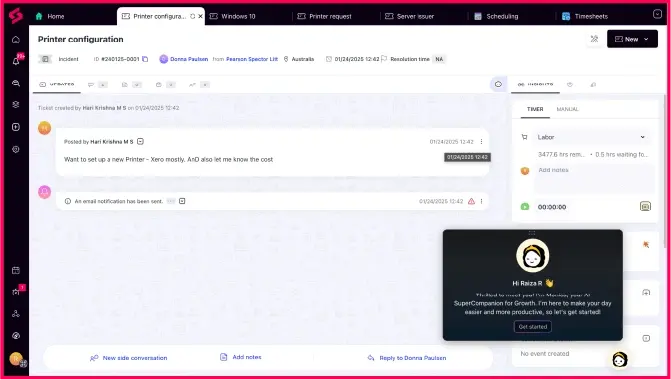The width and height of the screenshot is (671, 380).
Task: Expand the New button dropdown
Action: pos(646,39)
